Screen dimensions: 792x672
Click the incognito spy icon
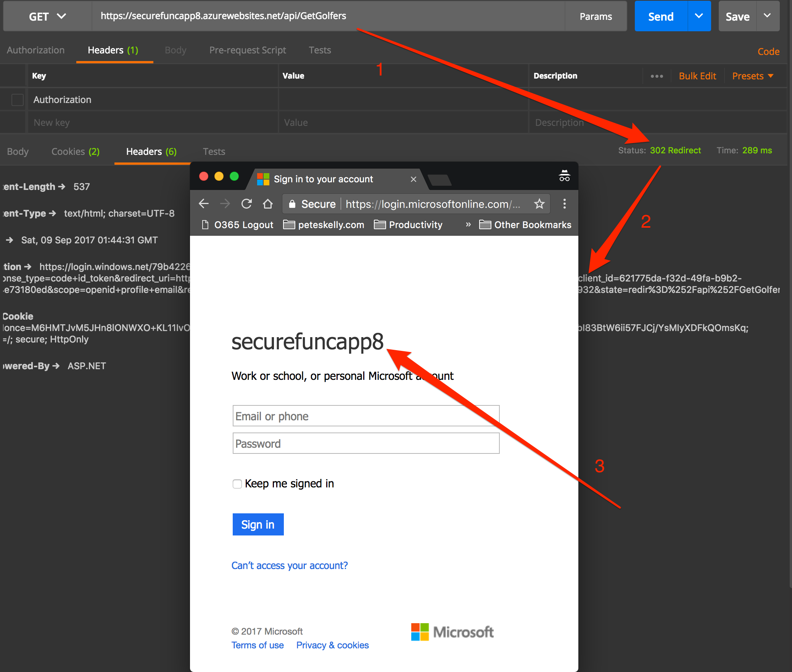564,176
